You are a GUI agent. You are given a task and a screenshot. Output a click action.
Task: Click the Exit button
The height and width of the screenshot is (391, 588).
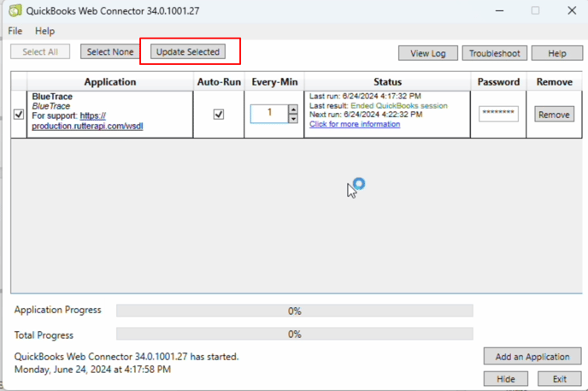tap(560, 379)
